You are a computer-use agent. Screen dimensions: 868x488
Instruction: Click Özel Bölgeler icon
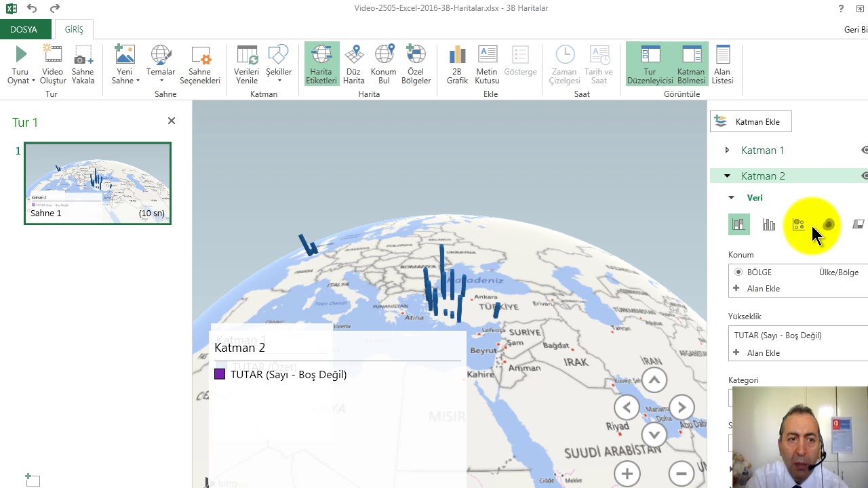pyautogui.click(x=416, y=54)
